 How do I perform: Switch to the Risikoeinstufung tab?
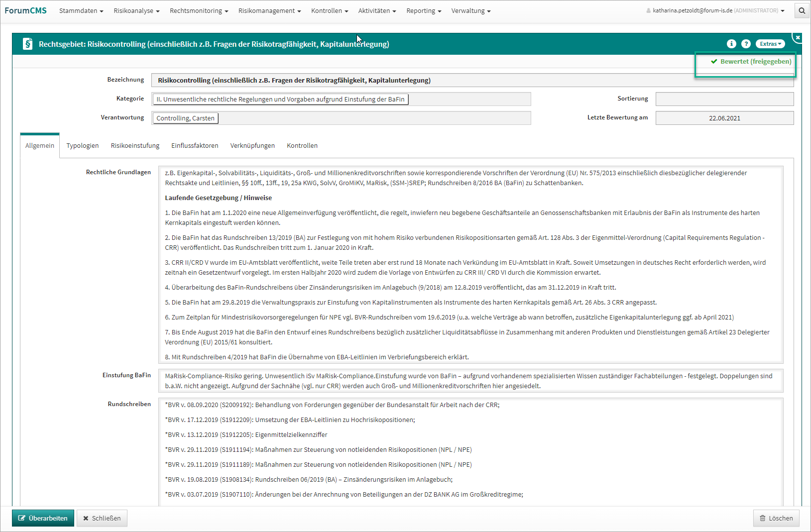tap(135, 146)
